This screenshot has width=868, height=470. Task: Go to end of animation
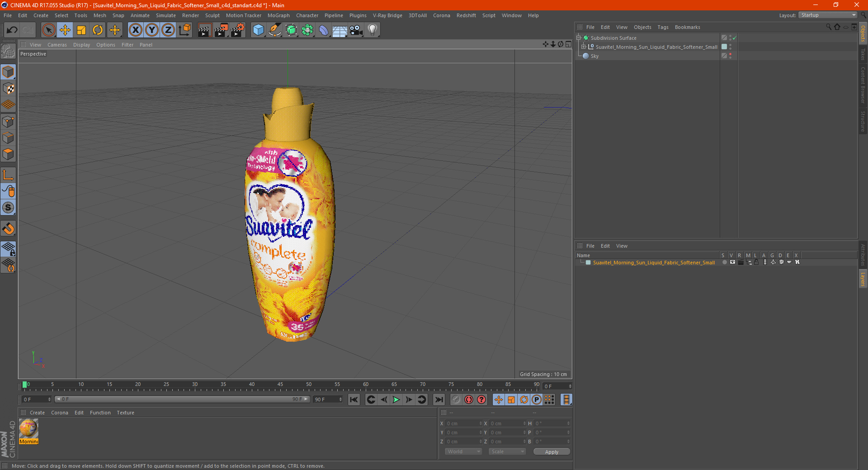point(439,399)
